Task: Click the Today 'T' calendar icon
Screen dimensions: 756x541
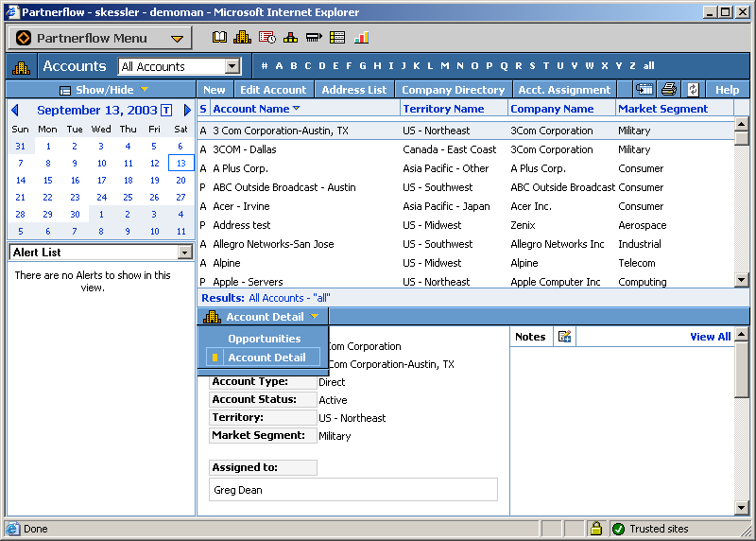Action: tap(166, 110)
